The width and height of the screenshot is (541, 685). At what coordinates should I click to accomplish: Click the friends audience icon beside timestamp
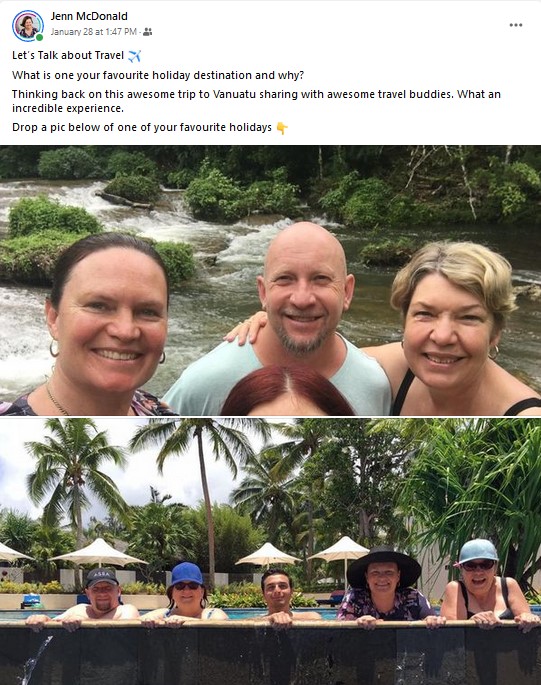coord(148,32)
